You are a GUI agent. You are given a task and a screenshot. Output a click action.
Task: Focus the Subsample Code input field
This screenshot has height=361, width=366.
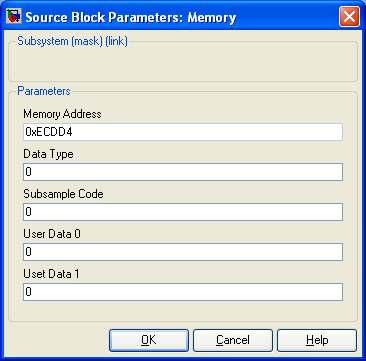click(183, 212)
